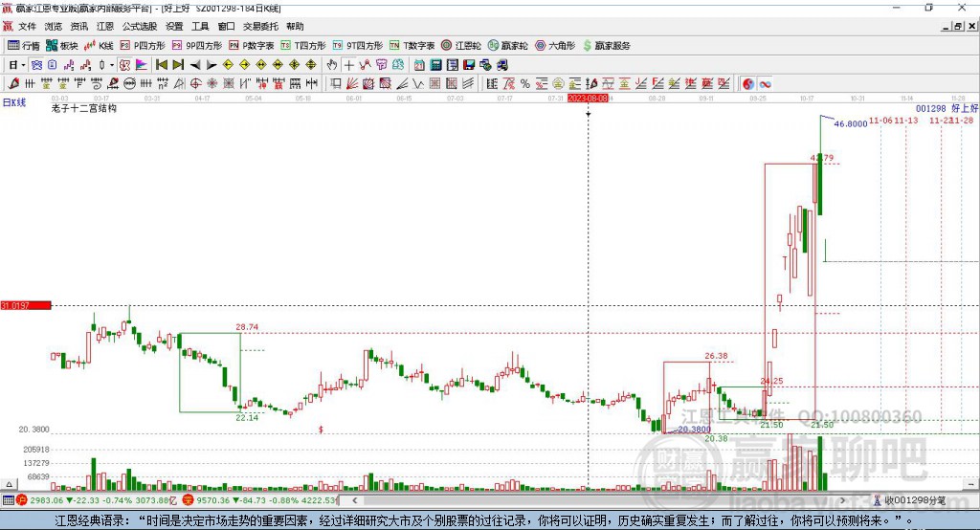The height and width of the screenshot is (530, 980).
Task: Click the percent sign drawing tool
Action: [x=525, y=84]
